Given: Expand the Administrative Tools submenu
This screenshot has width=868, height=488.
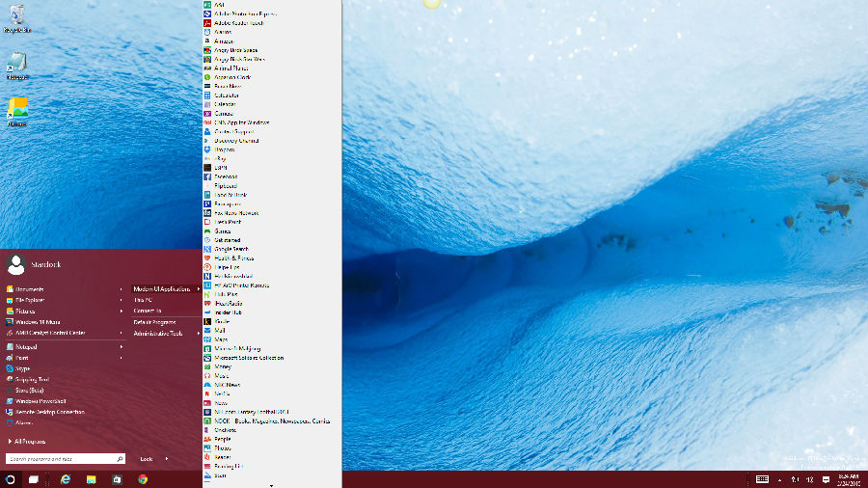Looking at the screenshot, I should 158,333.
